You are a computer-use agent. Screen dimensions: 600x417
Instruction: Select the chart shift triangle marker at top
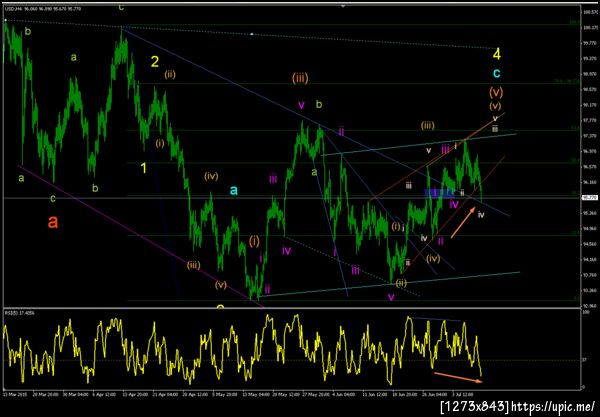point(343,6)
